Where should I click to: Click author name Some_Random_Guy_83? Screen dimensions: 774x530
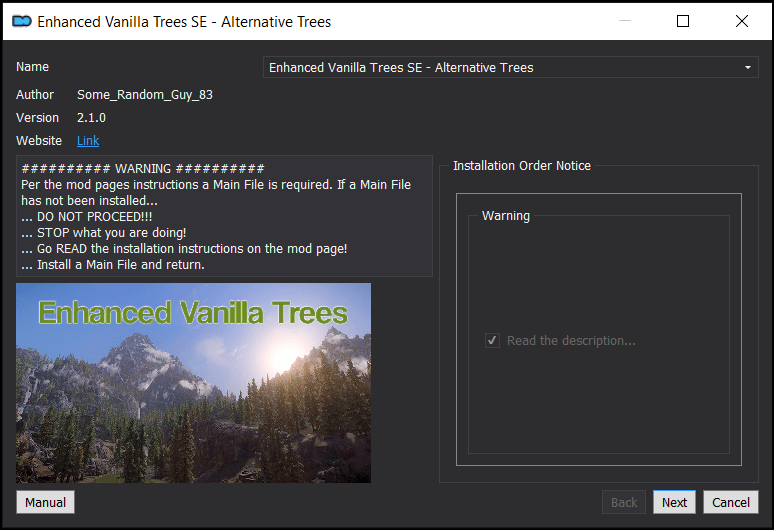click(x=145, y=95)
